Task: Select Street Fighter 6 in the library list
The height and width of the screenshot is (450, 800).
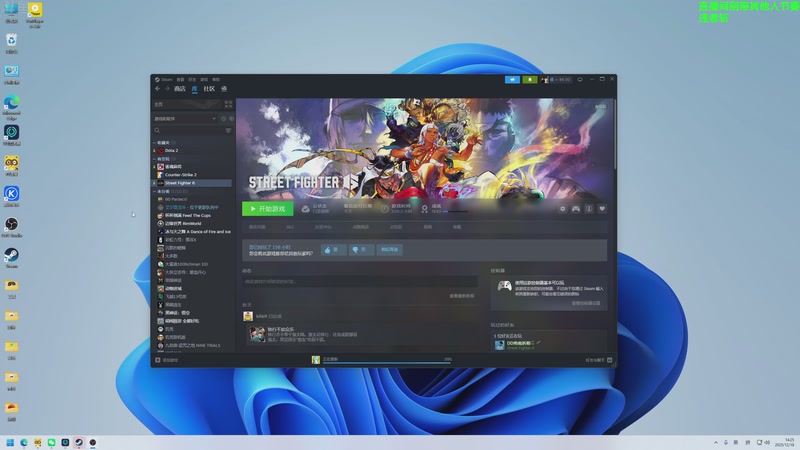Action: (192, 183)
